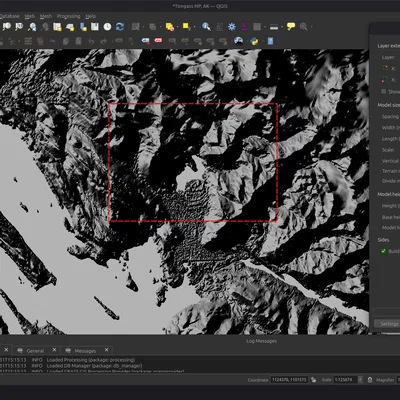
Task: Open the Scale dropdown in status bar
Action: tap(360, 380)
